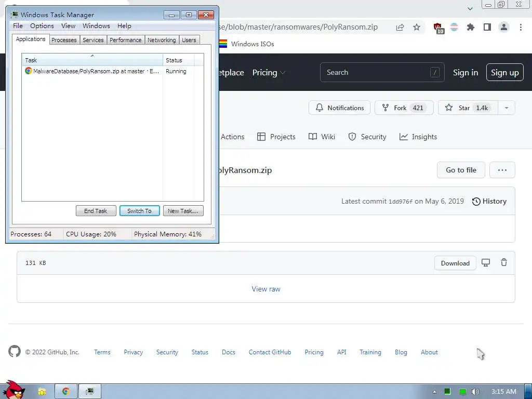The height and width of the screenshot is (399, 532).
Task: Open Task Manager Windows menu
Action: pos(96,26)
